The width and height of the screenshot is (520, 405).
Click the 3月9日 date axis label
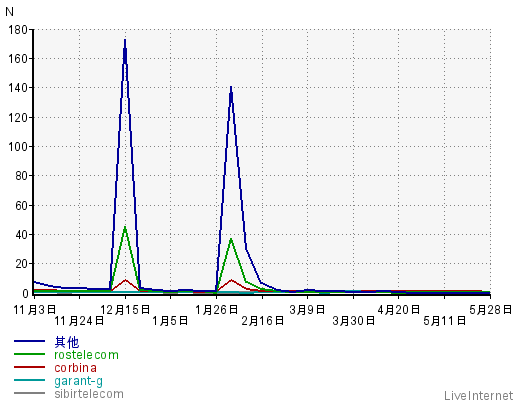click(x=307, y=310)
